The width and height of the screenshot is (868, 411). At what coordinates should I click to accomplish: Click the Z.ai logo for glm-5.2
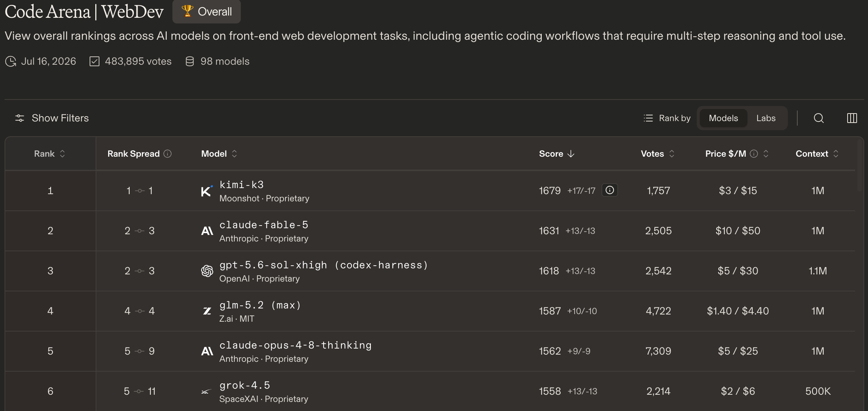(x=207, y=311)
